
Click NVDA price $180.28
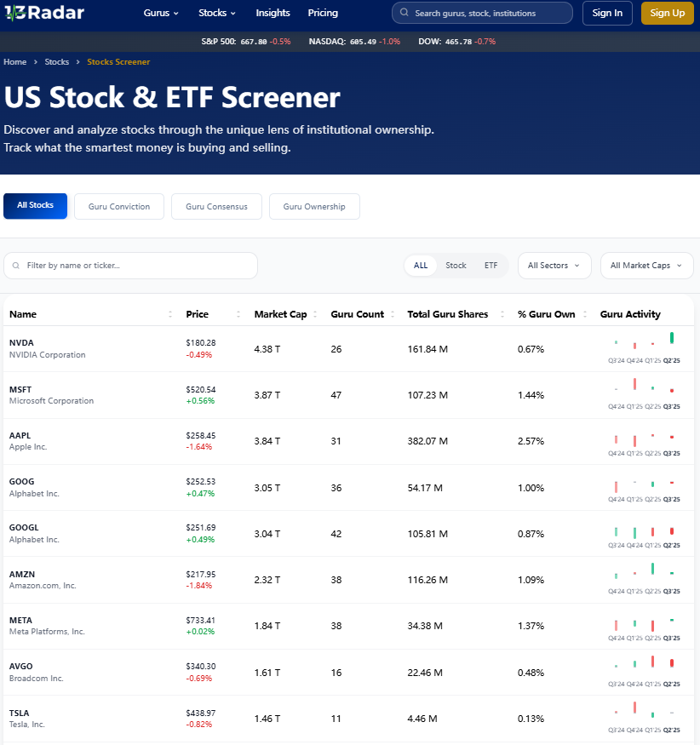[x=200, y=342]
